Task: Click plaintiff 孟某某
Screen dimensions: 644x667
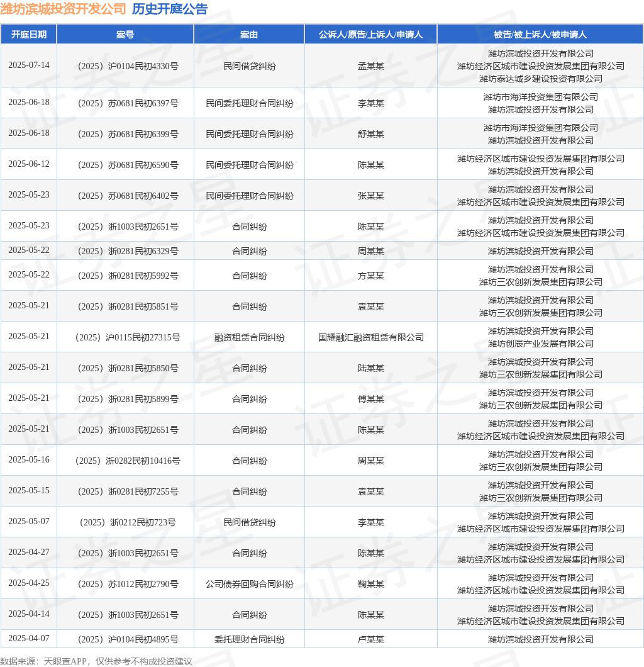Action: point(370,66)
